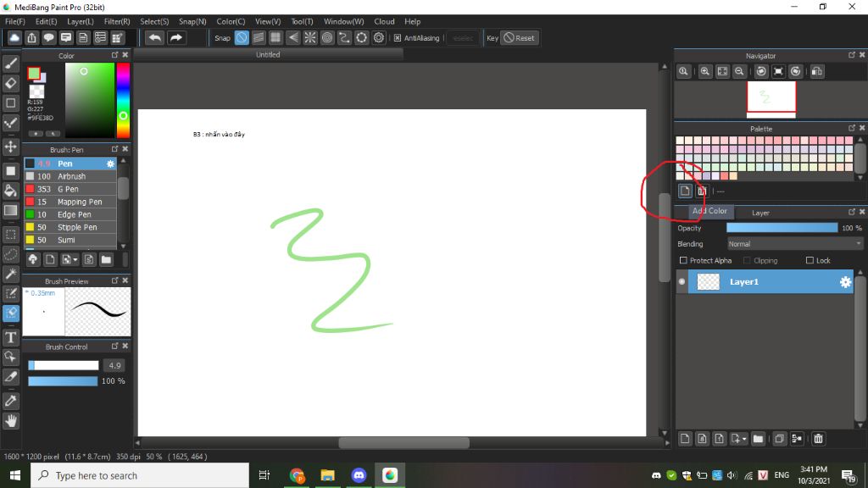Undock the Layer panel

pyautogui.click(x=851, y=212)
